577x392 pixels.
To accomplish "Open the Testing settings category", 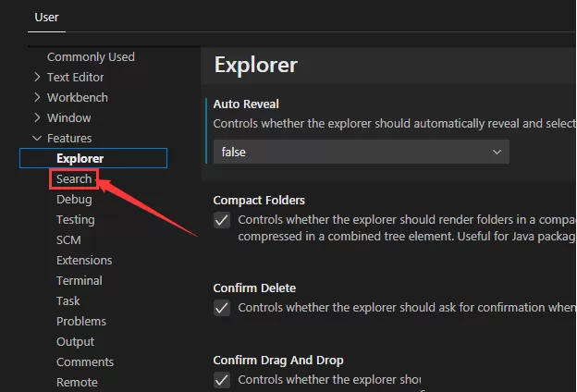I will pyautogui.click(x=76, y=220).
